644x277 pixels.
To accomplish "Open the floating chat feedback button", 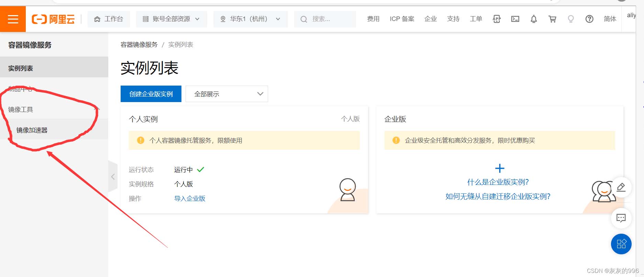I will (621, 218).
